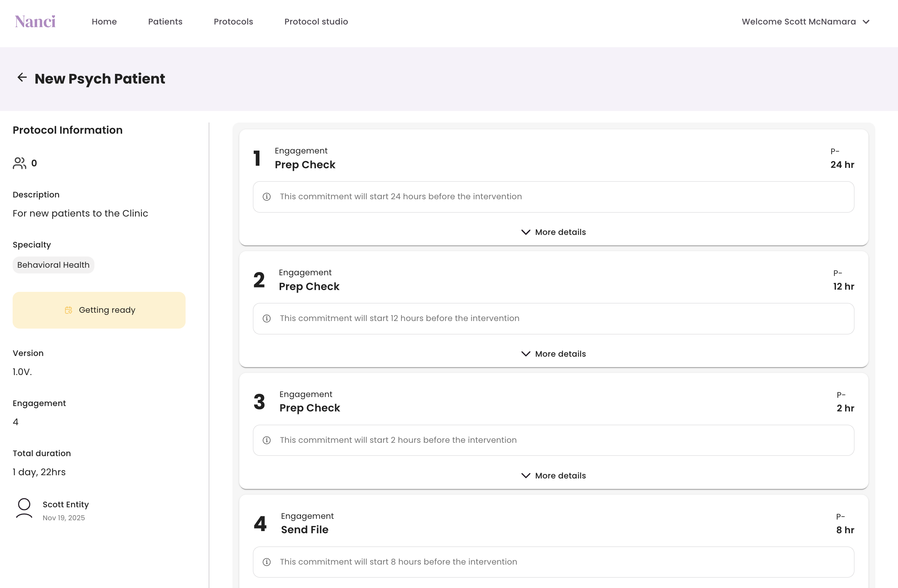Click the Scott Entity user avatar icon

pyautogui.click(x=24, y=509)
